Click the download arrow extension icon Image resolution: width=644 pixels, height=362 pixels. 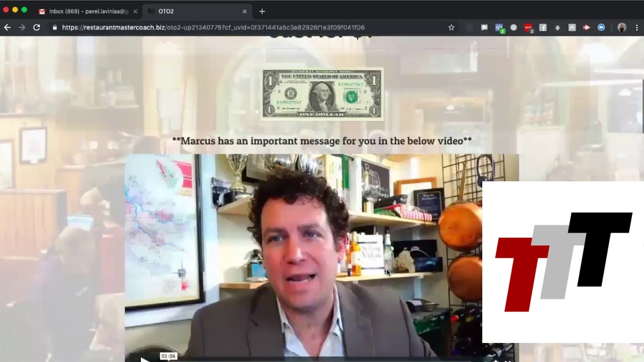pos(557,27)
